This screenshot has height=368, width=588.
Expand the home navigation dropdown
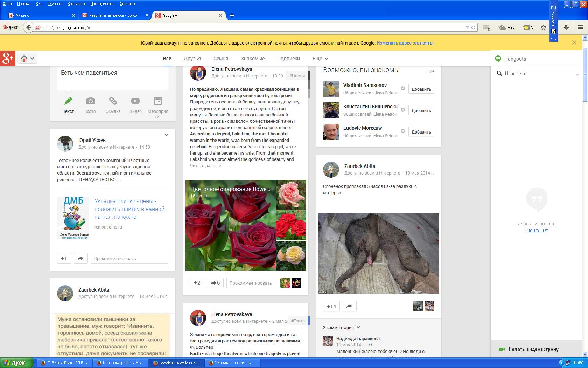pos(28,59)
